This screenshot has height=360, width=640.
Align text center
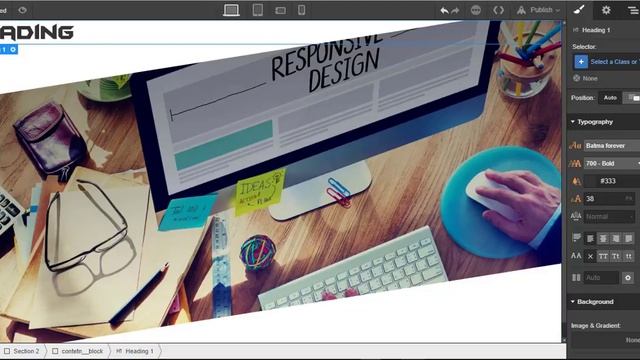pyautogui.click(x=603, y=238)
